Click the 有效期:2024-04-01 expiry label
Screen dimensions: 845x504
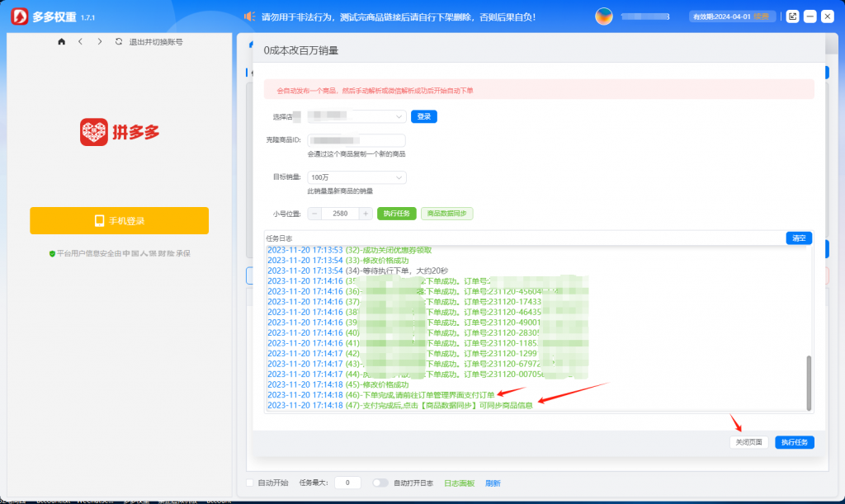point(721,16)
